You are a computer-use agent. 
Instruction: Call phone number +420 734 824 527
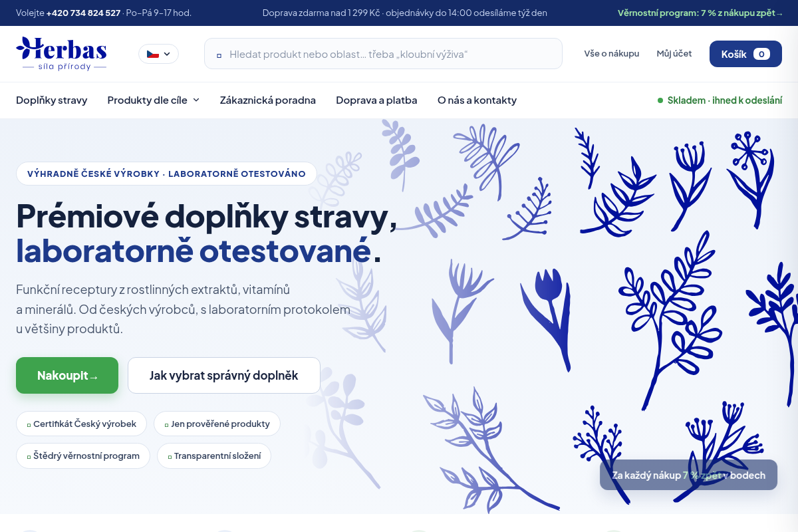point(83,13)
